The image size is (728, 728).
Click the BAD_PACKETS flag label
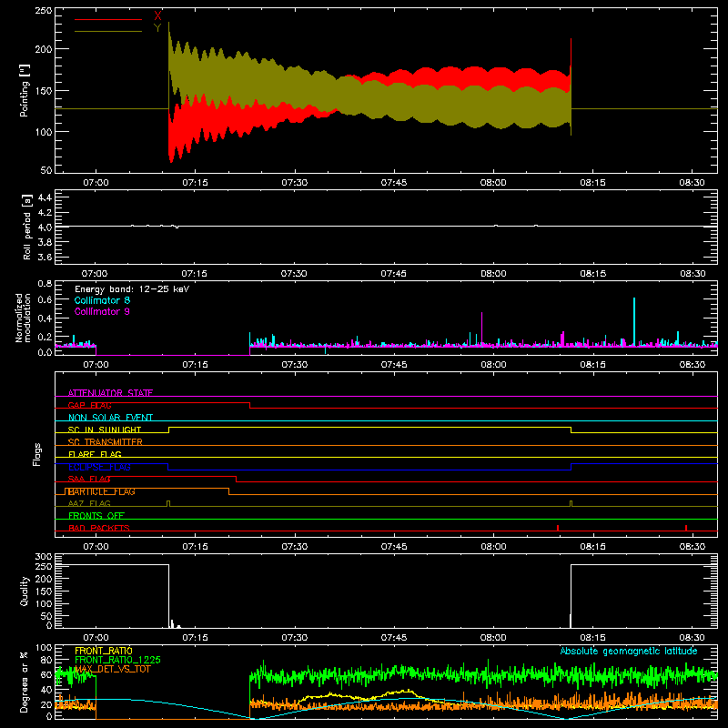[x=99, y=528]
